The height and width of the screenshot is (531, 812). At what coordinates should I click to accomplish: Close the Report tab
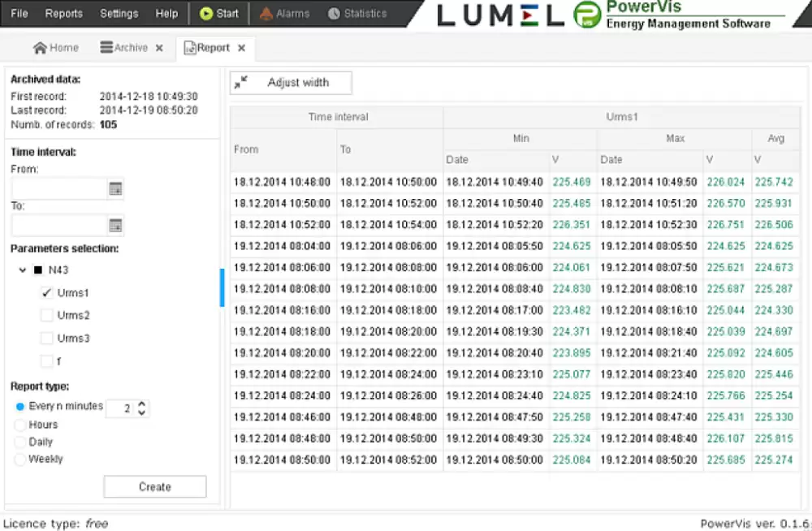(x=242, y=48)
